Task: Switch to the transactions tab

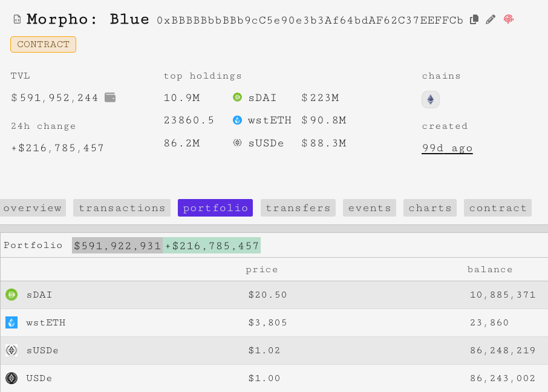Action: pyautogui.click(x=122, y=208)
